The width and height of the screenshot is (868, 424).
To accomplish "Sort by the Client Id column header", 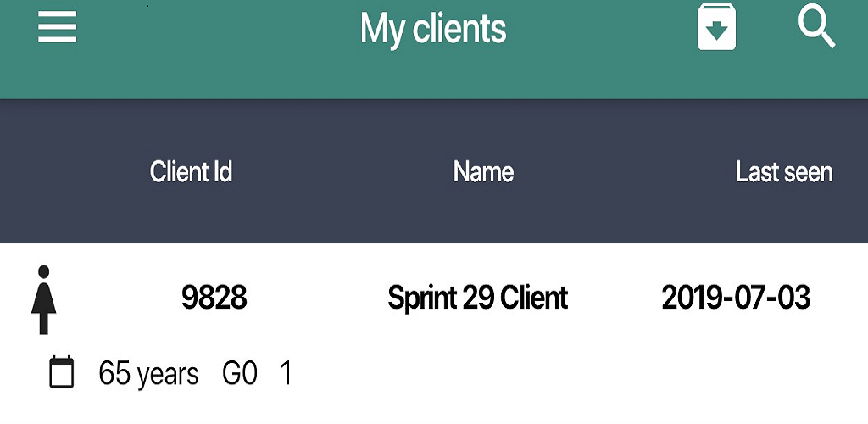I will 191,171.
